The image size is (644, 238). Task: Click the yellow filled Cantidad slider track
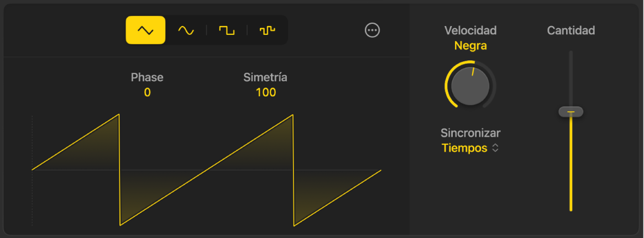[570, 166]
